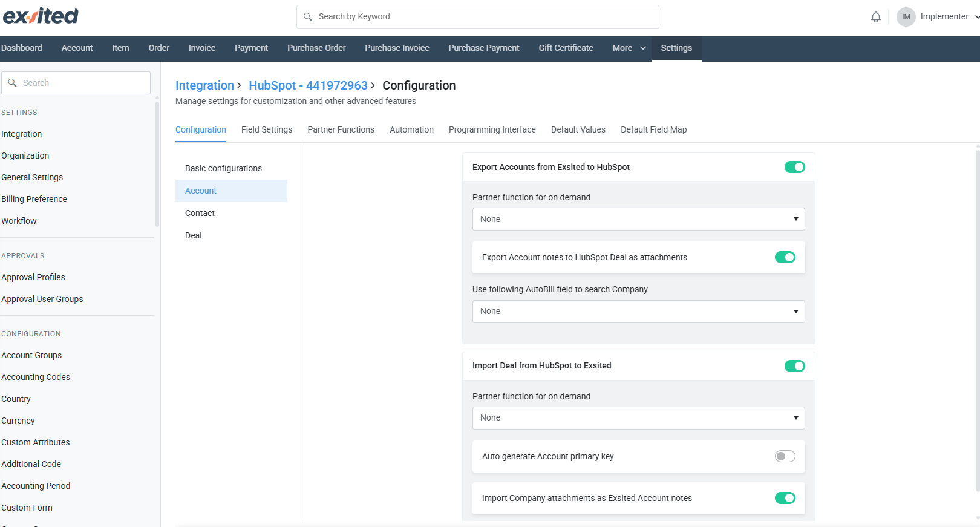Click the Integration breadcrumb link

[x=204, y=85]
